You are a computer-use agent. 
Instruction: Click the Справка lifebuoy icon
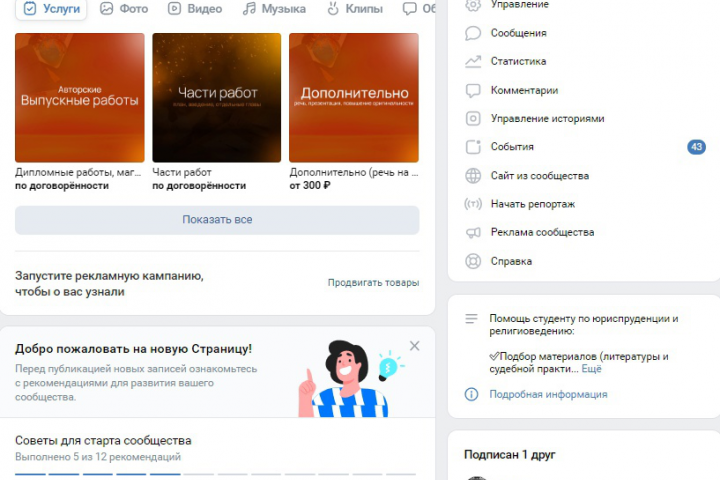pyautogui.click(x=472, y=261)
